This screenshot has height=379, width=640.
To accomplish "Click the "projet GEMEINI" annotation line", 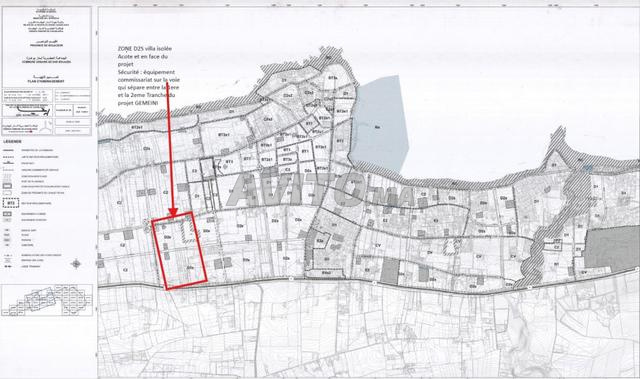I will tap(138, 104).
